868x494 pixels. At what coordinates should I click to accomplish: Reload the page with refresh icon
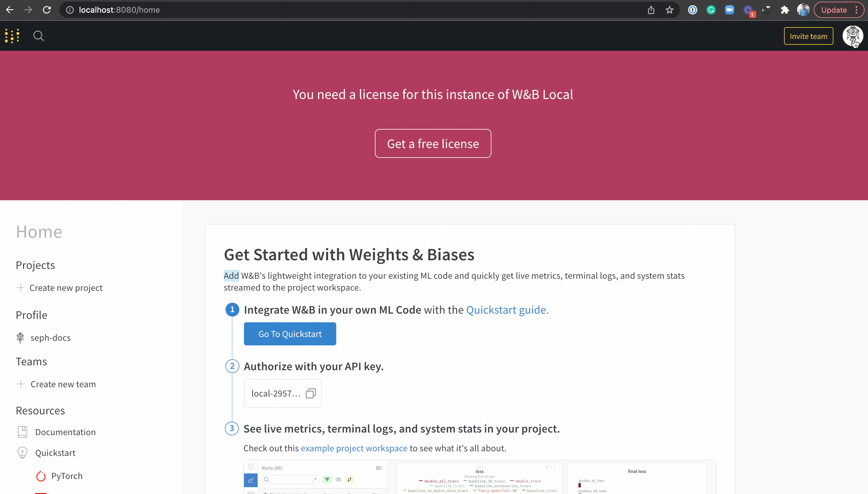coord(47,10)
